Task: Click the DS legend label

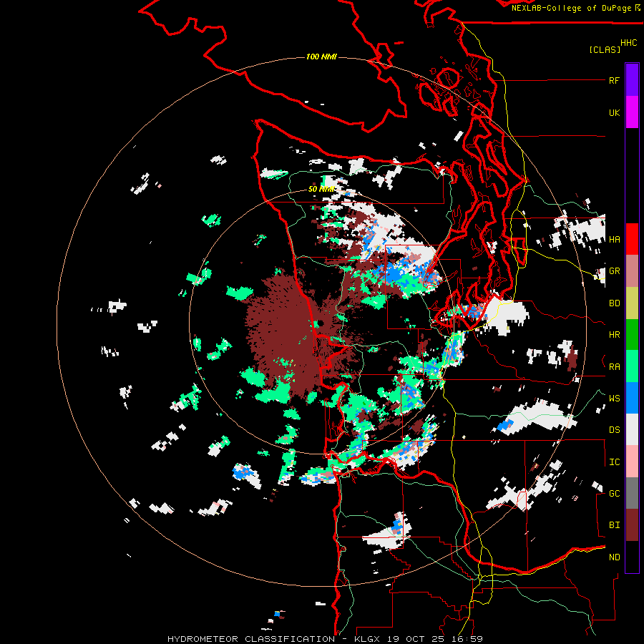Action: tap(614, 430)
